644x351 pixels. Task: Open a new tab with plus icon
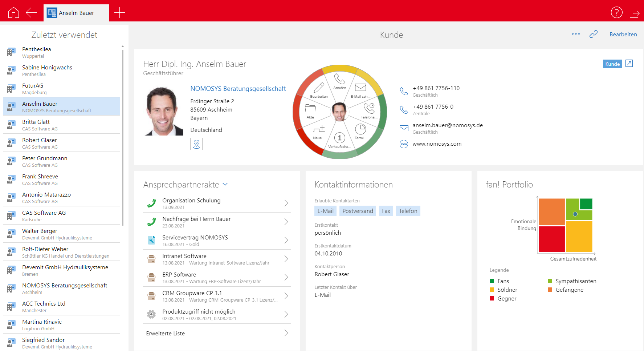[119, 13]
